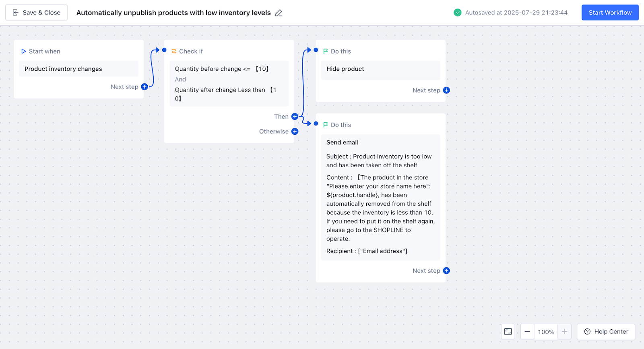
Task: Click the Start when play icon
Action: pyautogui.click(x=23, y=51)
